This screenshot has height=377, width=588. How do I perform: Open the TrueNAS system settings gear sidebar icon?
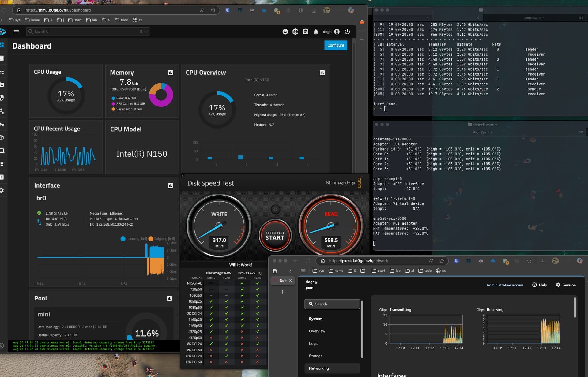(2, 190)
